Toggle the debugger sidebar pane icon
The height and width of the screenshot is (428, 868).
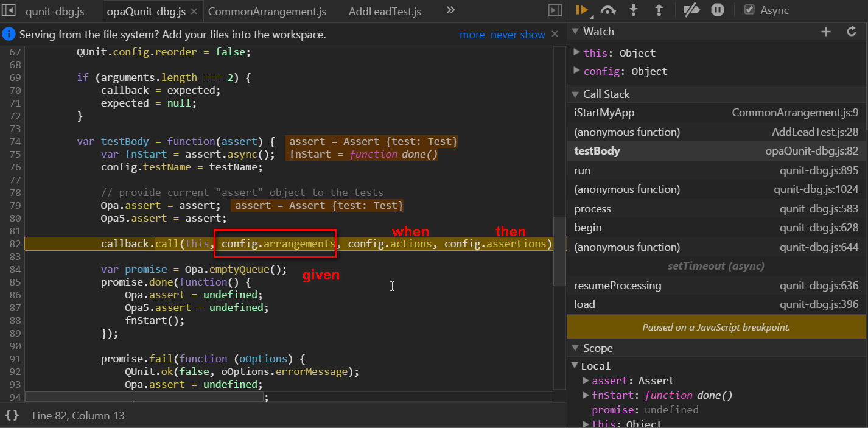tap(555, 10)
